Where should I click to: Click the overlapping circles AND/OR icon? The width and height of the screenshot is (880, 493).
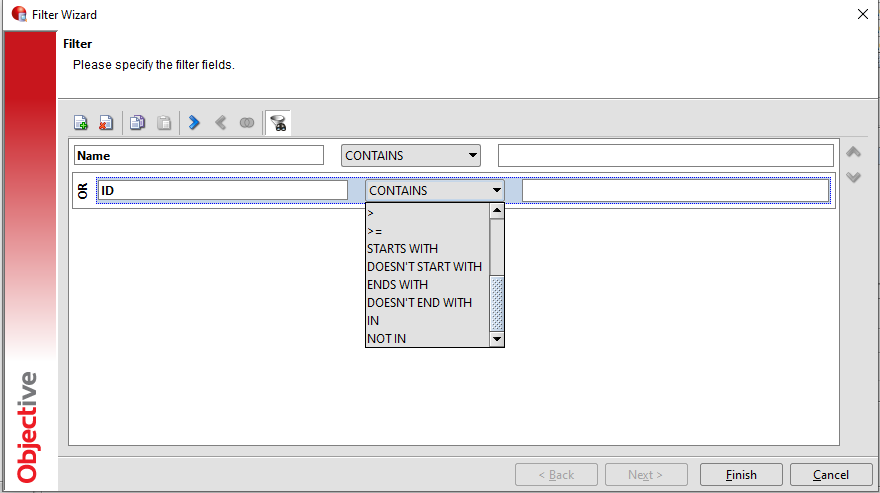pos(246,123)
